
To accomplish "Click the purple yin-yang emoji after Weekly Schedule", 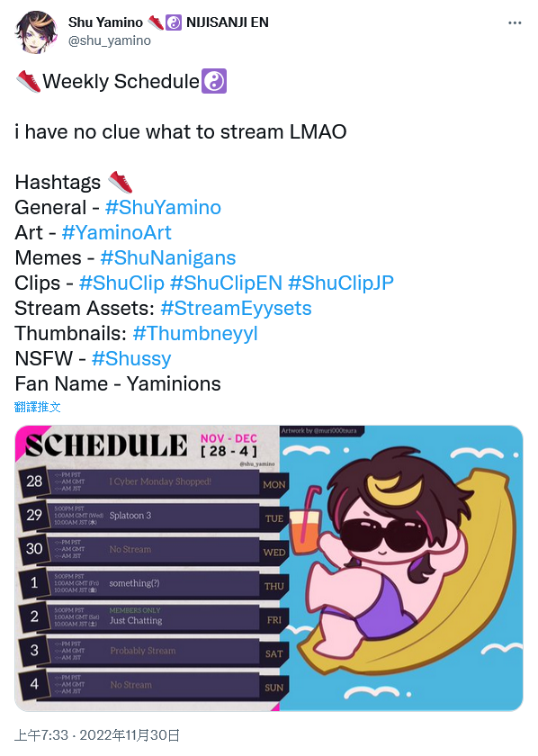I will coord(214,81).
